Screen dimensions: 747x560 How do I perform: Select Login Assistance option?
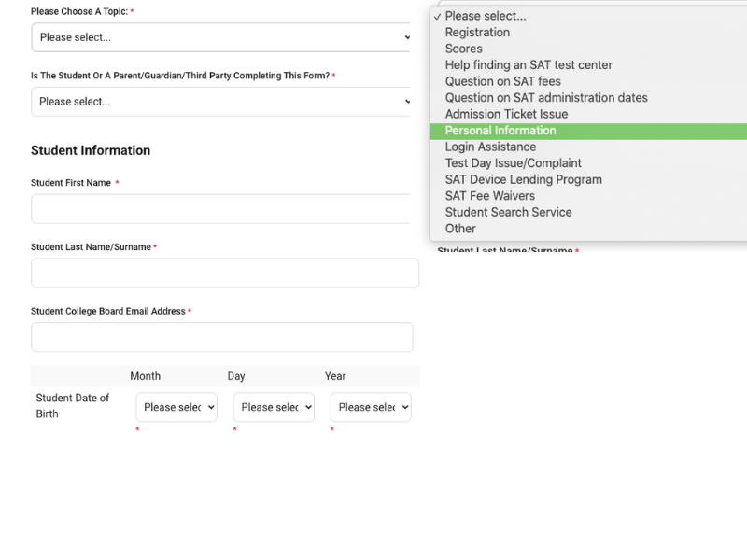pos(588,147)
